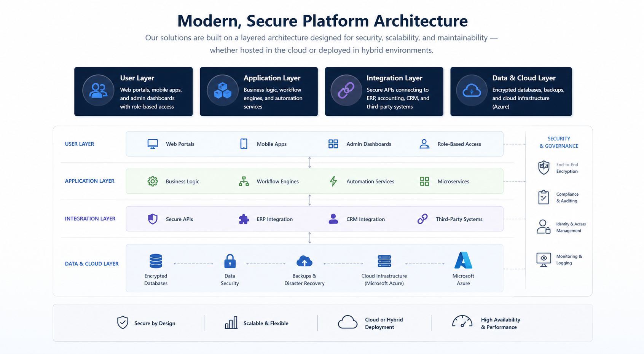Viewport: 644px width, 354px height.
Task: Select the Backups & Disaster Recovery cloud icon
Action: (x=304, y=261)
